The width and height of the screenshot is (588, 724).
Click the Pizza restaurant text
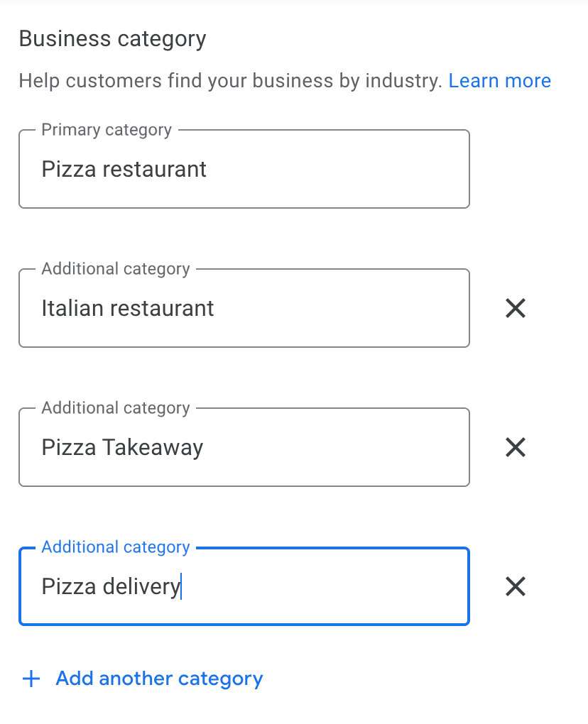[124, 169]
